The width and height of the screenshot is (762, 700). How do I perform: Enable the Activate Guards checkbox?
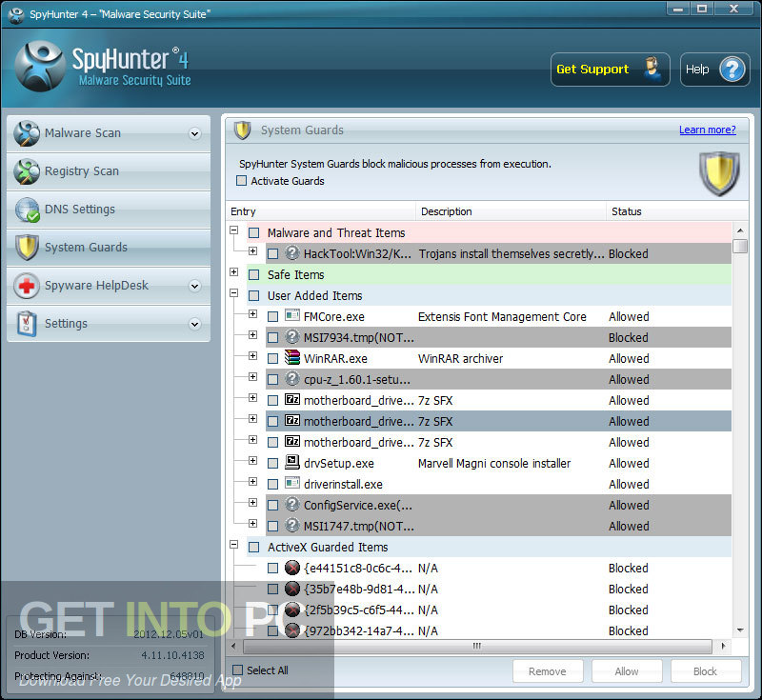tap(241, 181)
